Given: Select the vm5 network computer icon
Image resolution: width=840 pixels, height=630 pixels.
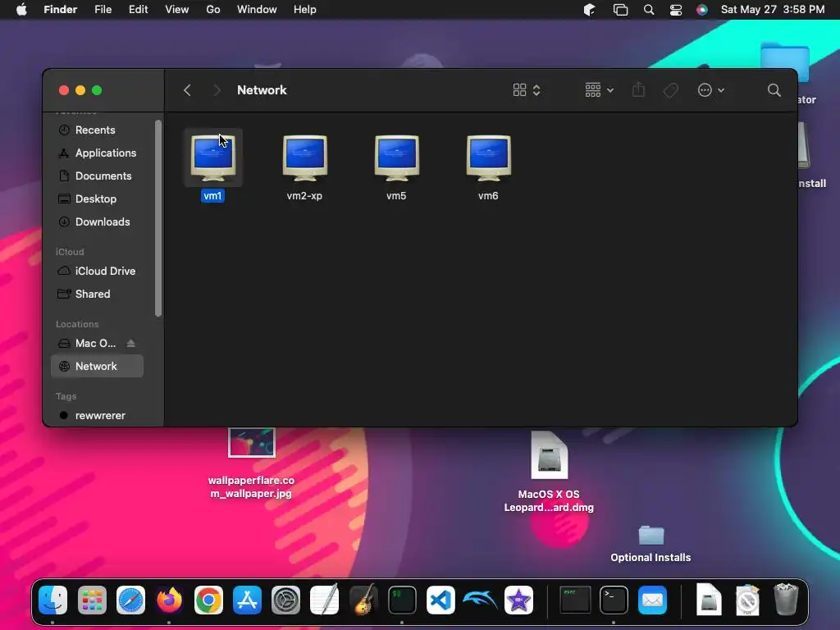Looking at the screenshot, I should coord(396,158).
